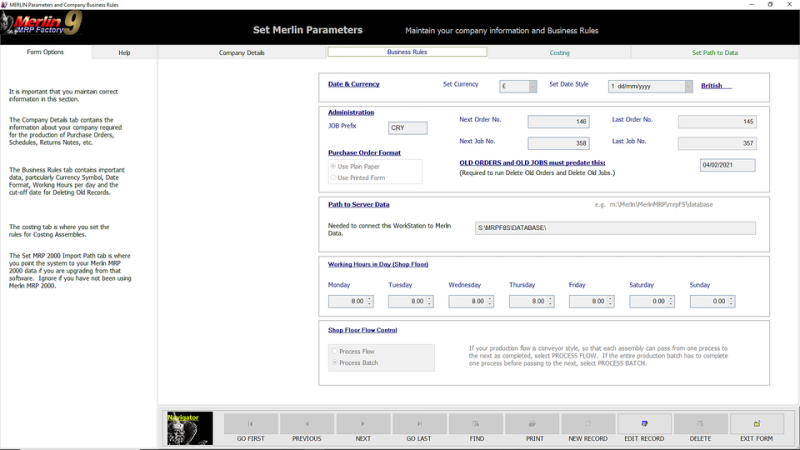Expand the Set Date Style dropdown

(688, 87)
